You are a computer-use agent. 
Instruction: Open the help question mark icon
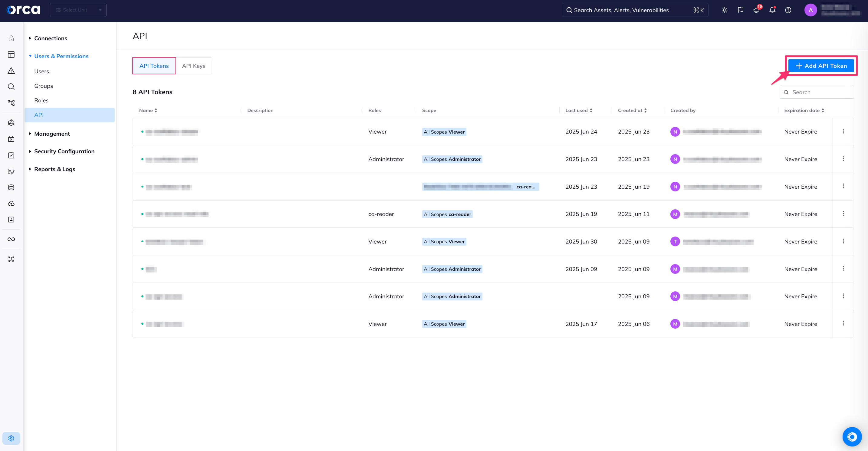pyautogui.click(x=788, y=10)
